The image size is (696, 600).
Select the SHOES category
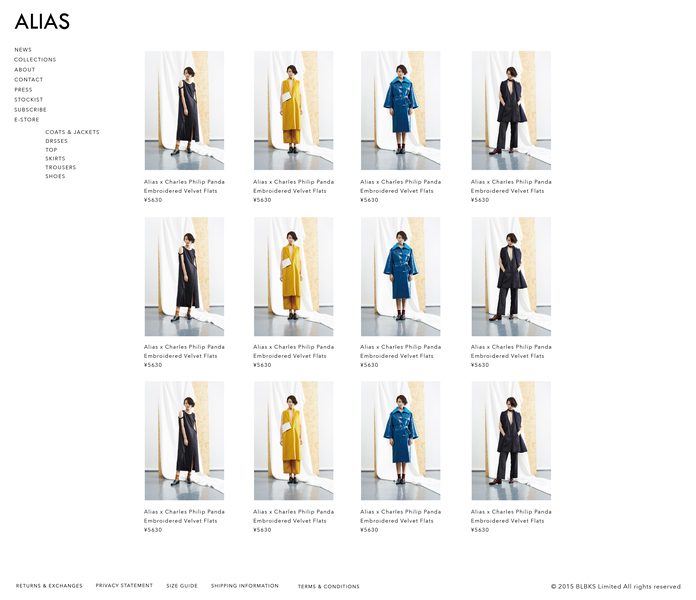(x=55, y=176)
